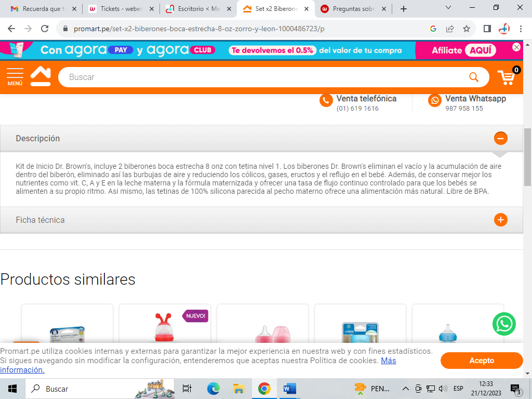Open the Chrome profile avatar

click(504, 29)
